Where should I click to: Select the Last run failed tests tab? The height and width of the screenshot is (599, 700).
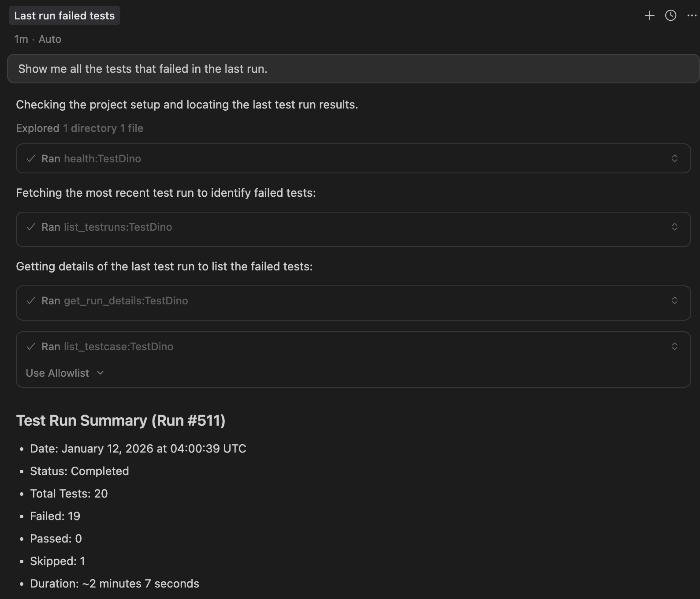[64, 16]
